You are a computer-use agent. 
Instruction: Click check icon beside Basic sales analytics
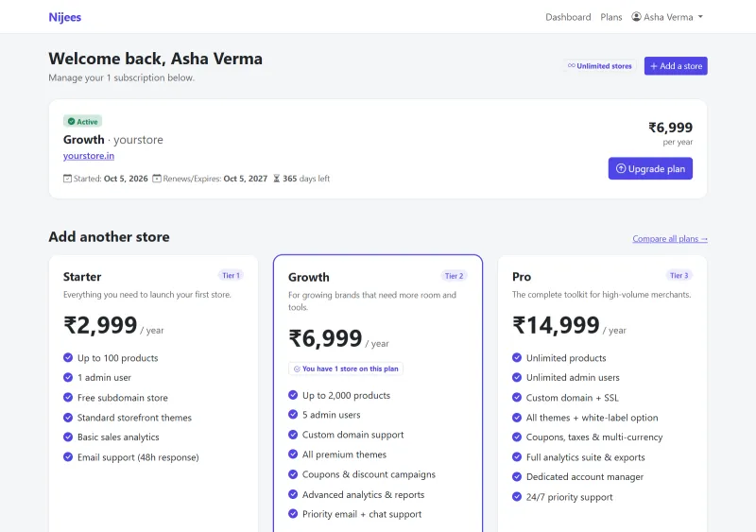coord(68,437)
